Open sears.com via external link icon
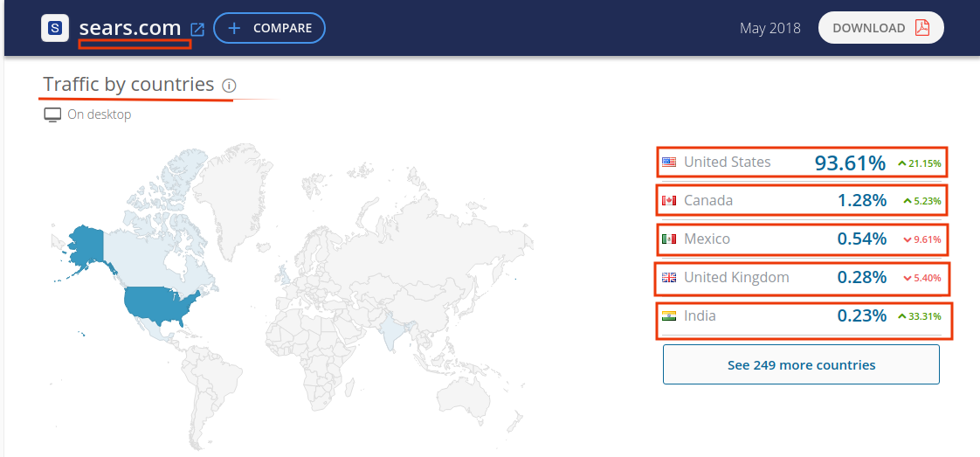 197,29
